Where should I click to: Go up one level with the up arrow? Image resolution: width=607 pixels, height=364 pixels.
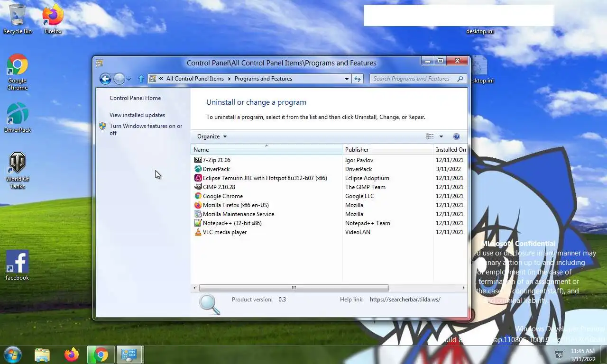click(141, 79)
